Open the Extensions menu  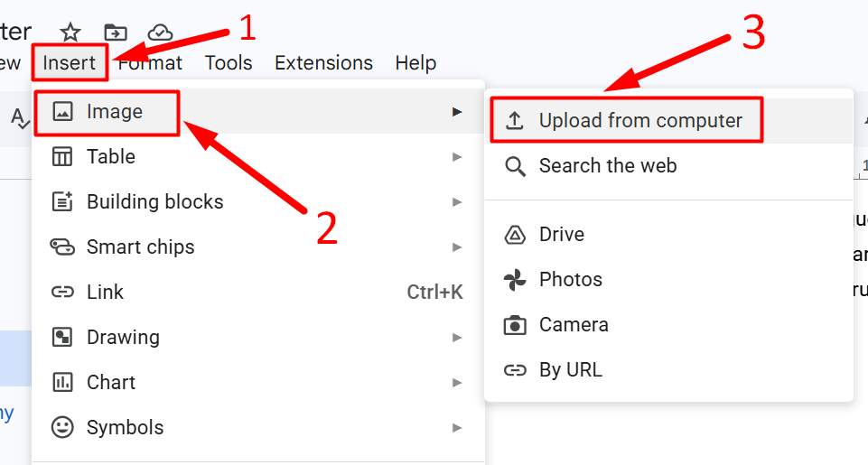coord(323,63)
